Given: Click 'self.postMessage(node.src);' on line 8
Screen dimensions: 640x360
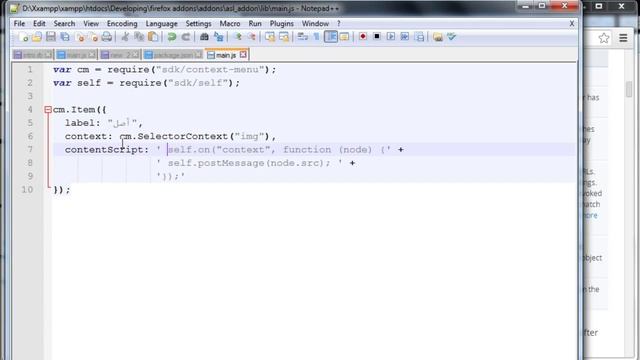Looking at the screenshot, I should (249, 163).
